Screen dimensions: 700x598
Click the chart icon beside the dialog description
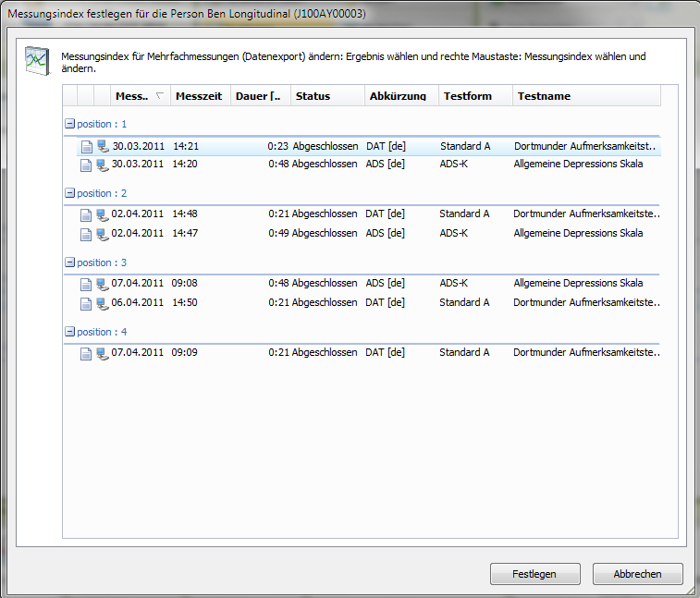pyautogui.click(x=37, y=60)
